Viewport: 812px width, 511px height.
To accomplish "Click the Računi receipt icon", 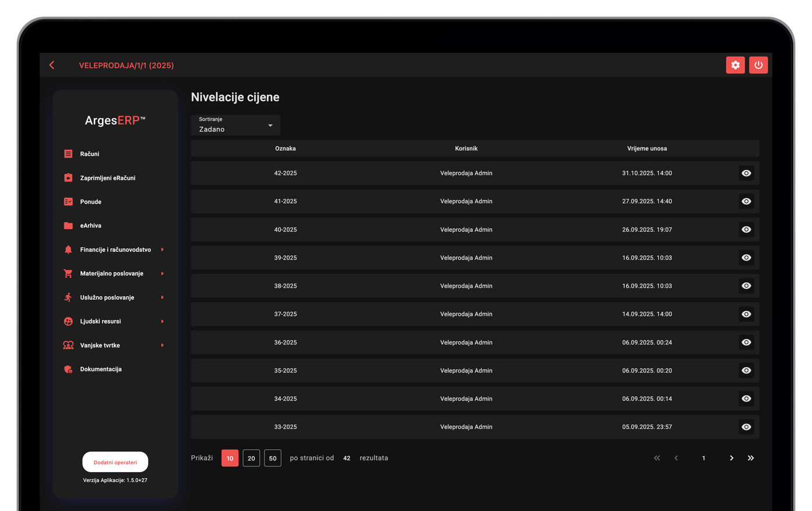I will coord(68,154).
